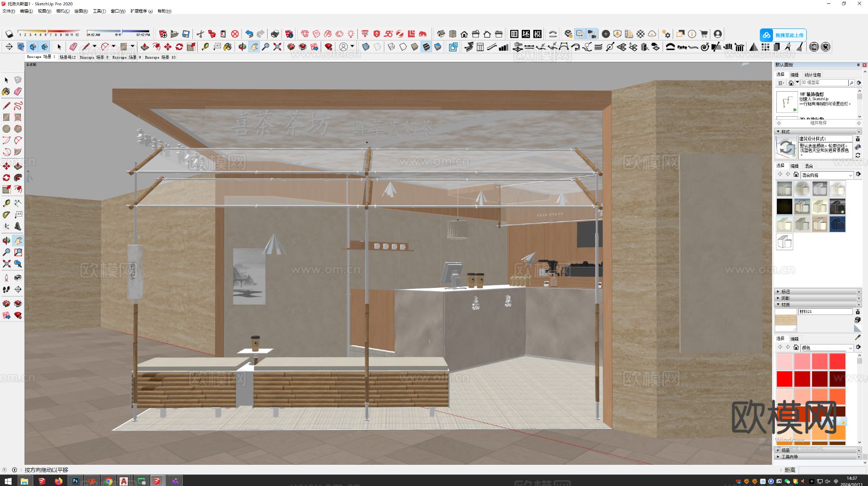
Task: Click the Redo arrow icon
Action: [x=260, y=34]
